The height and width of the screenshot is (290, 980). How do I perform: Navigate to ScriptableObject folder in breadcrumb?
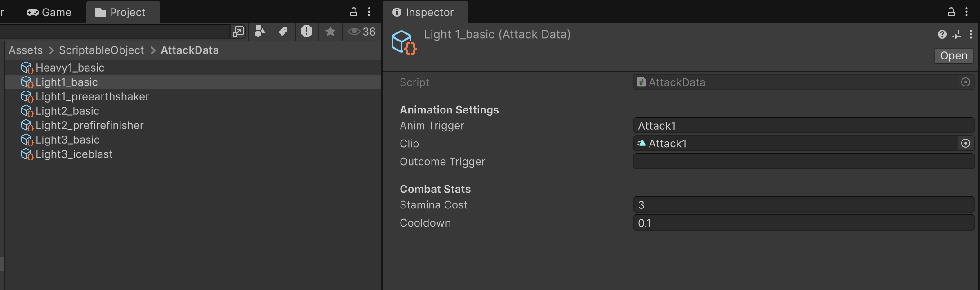click(x=101, y=50)
